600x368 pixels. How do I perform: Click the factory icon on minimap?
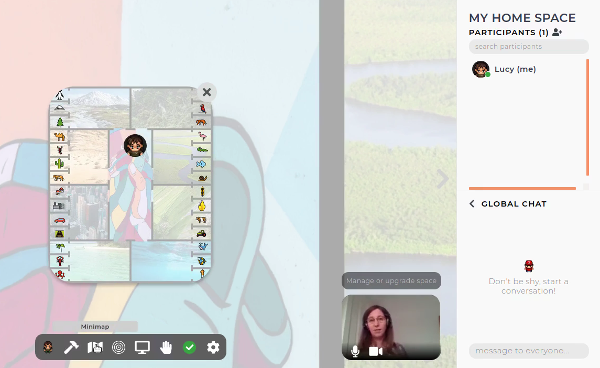click(x=59, y=206)
